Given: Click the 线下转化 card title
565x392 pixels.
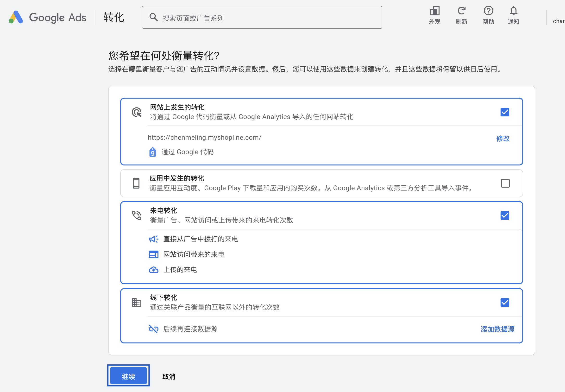Looking at the screenshot, I should [163, 298].
